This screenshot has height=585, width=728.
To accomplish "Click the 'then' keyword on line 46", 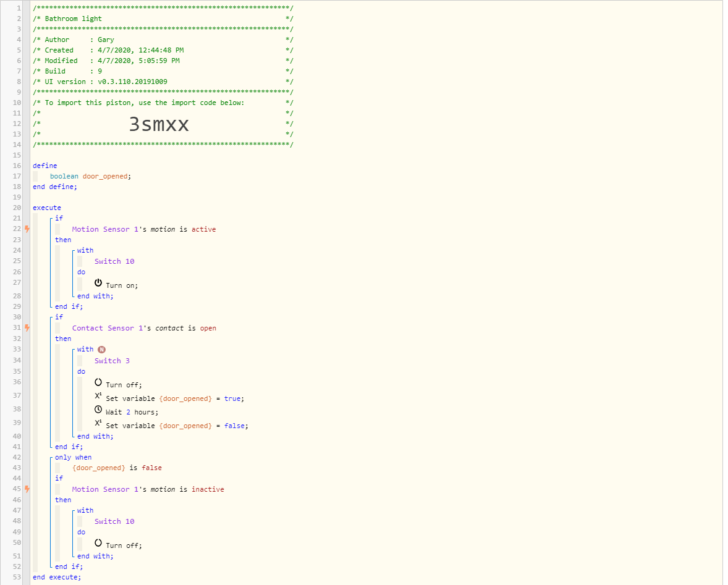I will (63, 500).
